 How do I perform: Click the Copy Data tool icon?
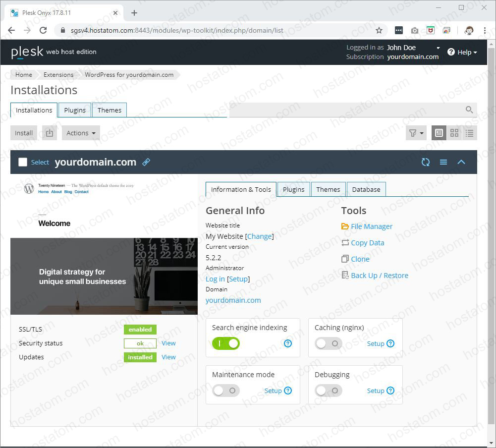coord(345,242)
